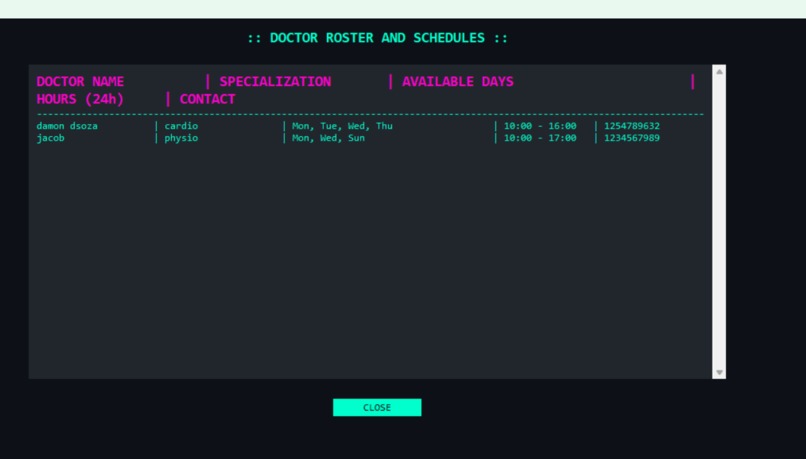Click contact number 1254789632
Screen dimensions: 806x459
632,126
